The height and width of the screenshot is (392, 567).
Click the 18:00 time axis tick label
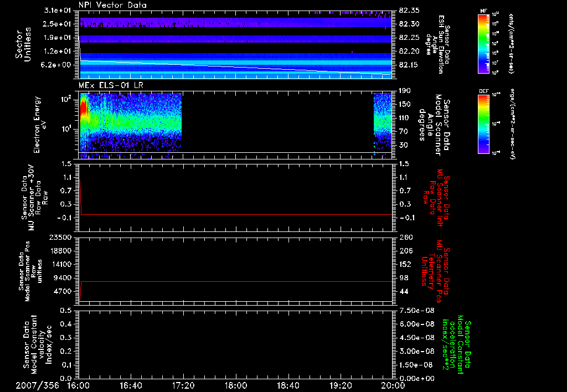tap(235, 385)
